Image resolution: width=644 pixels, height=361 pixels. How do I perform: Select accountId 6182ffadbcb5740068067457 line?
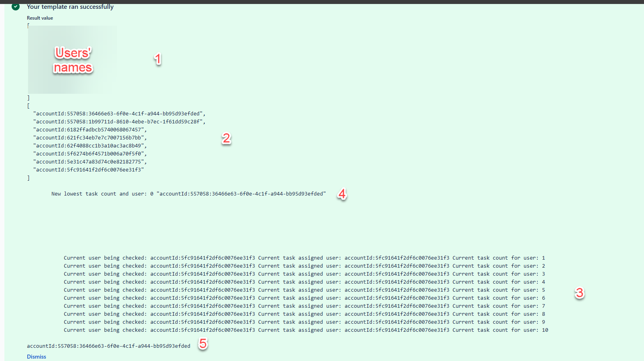(x=90, y=130)
